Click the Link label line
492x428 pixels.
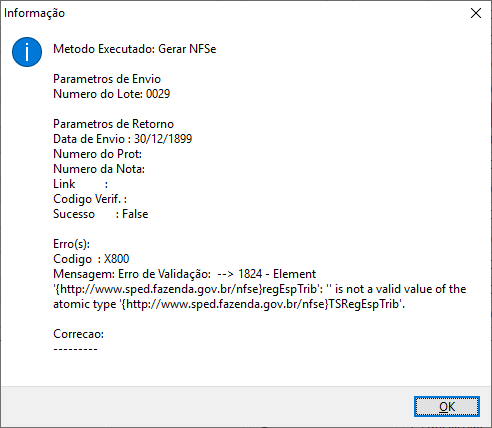pos(81,184)
